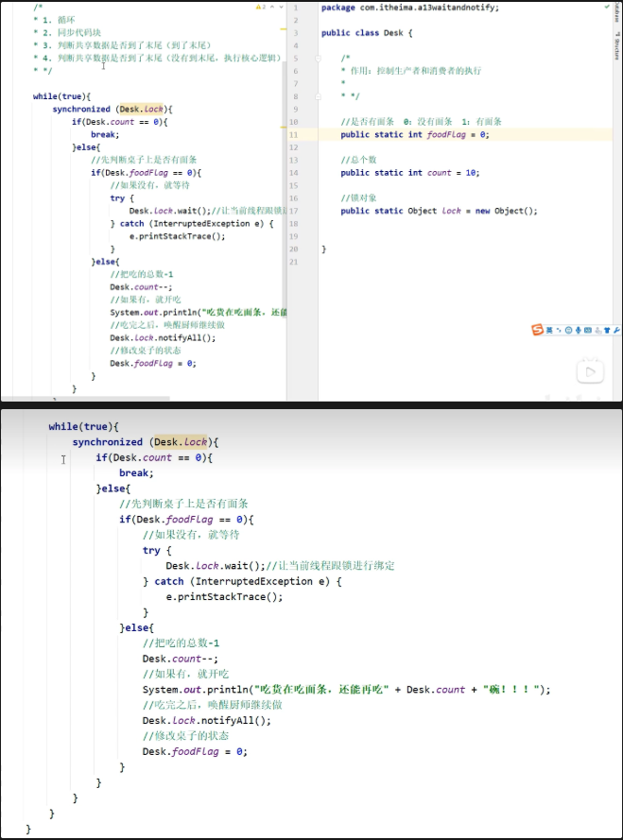Click gutter line number 17
The image size is (623, 840).
coord(293,211)
